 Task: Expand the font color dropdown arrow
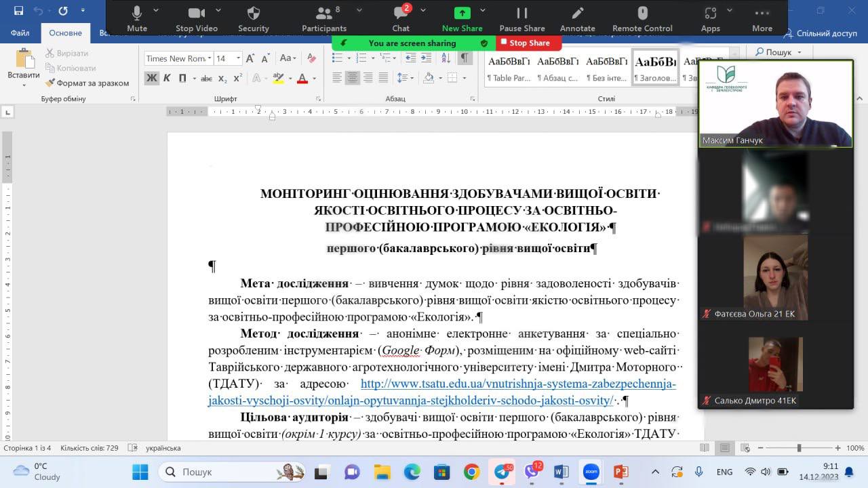pos(315,79)
